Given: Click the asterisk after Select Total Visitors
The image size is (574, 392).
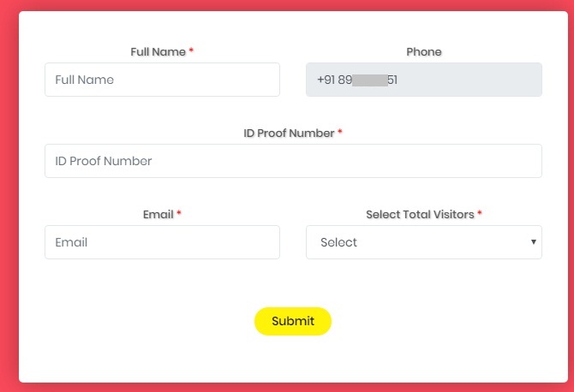Looking at the screenshot, I should [x=480, y=215].
